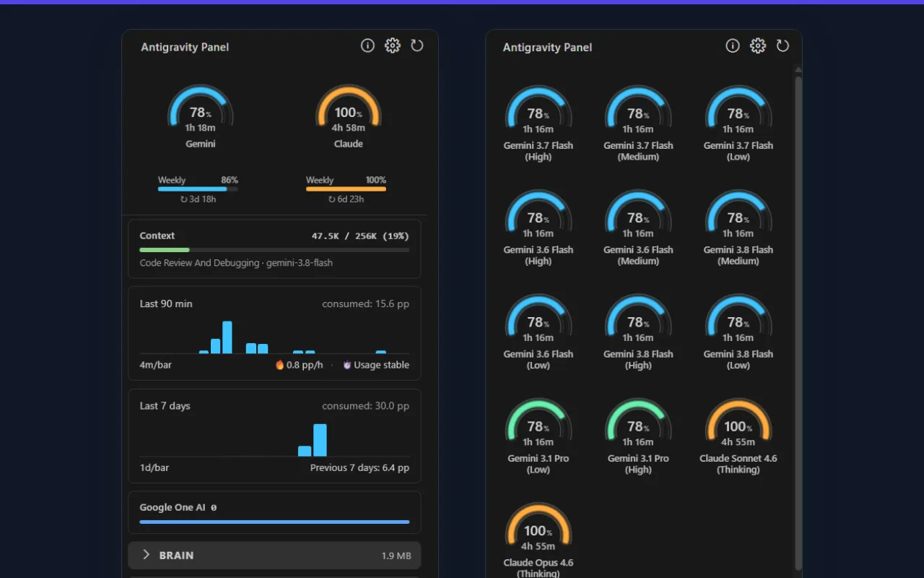Click info icon in left Antigravity Panel
This screenshot has width=924, height=578.
click(367, 46)
